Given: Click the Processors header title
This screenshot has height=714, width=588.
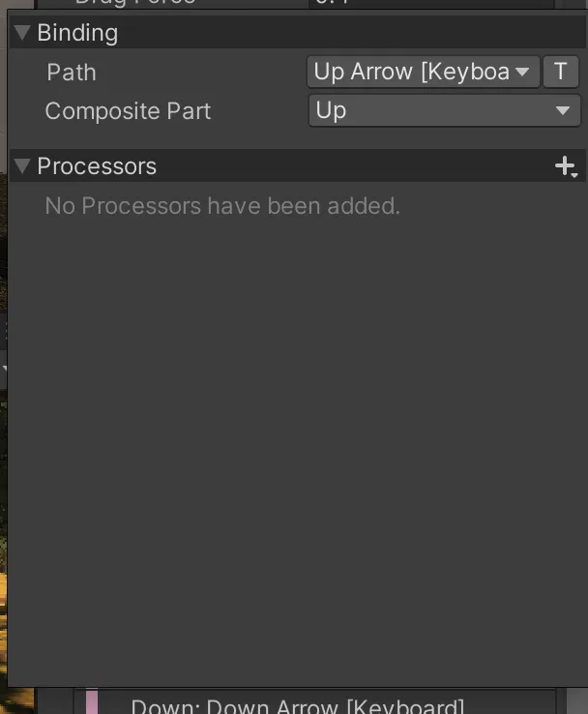Looking at the screenshot, I should 97,166.
